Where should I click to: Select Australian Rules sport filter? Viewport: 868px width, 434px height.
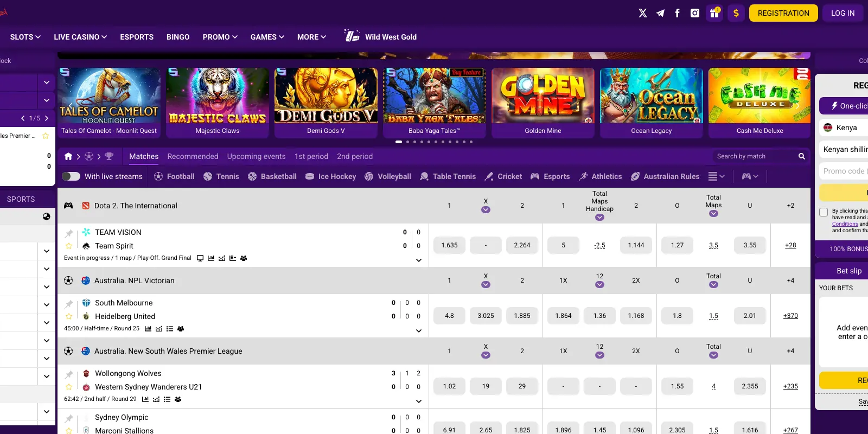pyautogui.click(x=665, y=176)
